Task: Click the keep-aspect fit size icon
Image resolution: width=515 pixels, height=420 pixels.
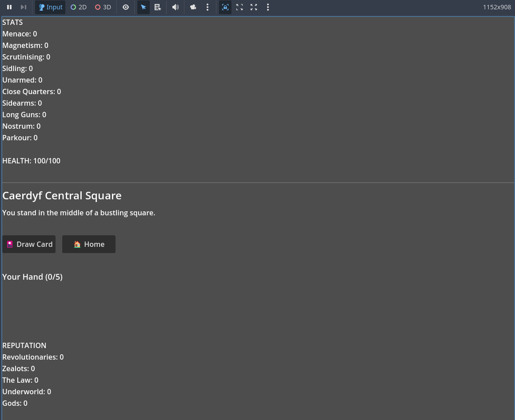Action: point(240,7)
